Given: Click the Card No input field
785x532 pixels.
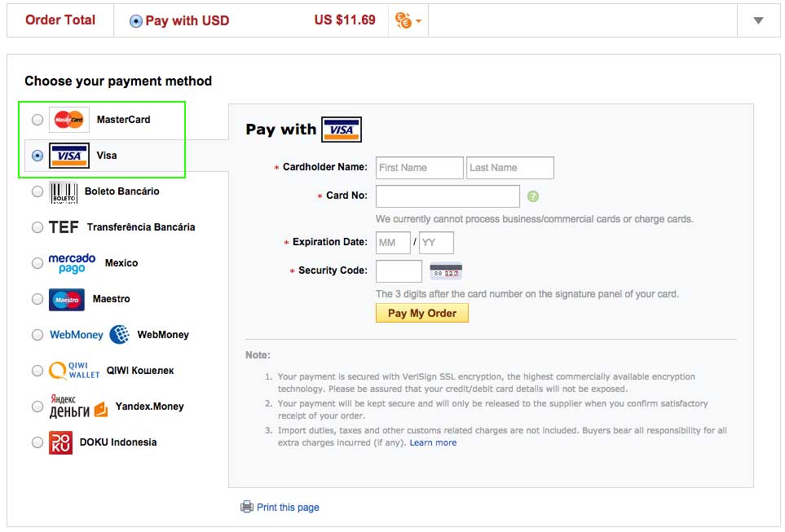Looking at the screenshot, I should click(x=448, y=196).
